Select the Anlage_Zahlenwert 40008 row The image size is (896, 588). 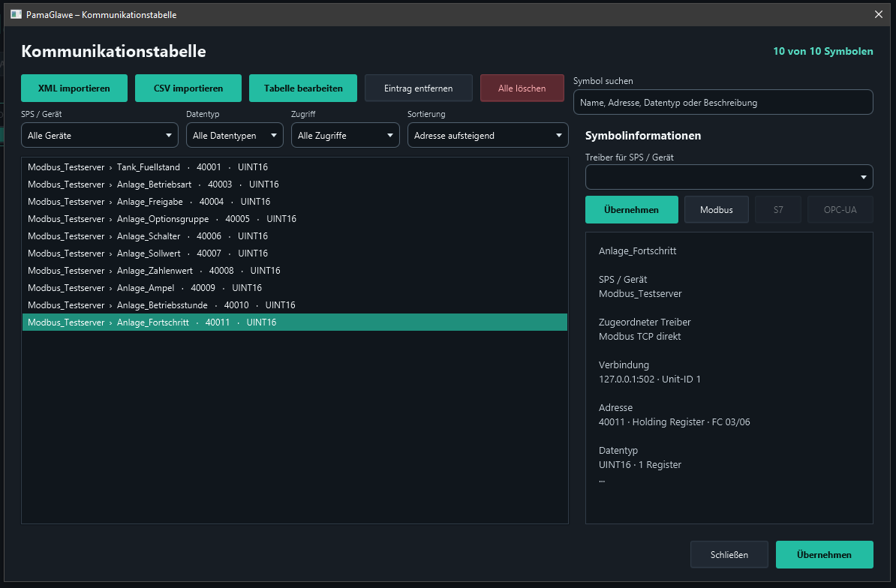(294, 270)
